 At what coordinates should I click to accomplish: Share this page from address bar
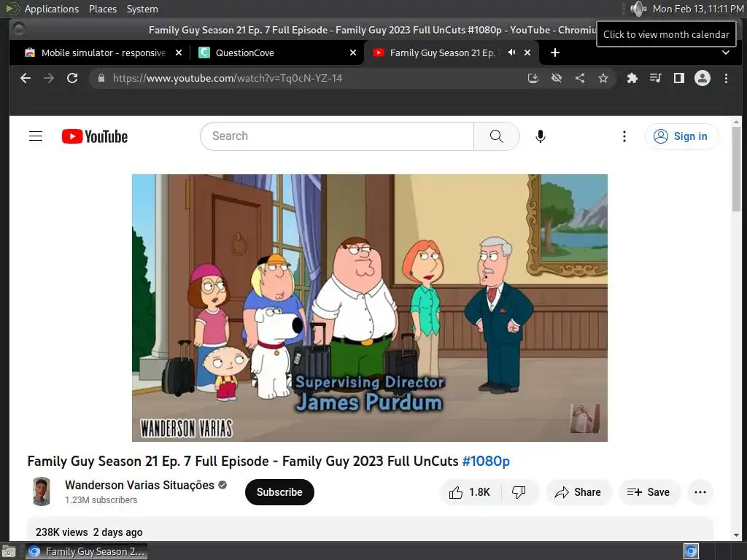pos(580,78)
